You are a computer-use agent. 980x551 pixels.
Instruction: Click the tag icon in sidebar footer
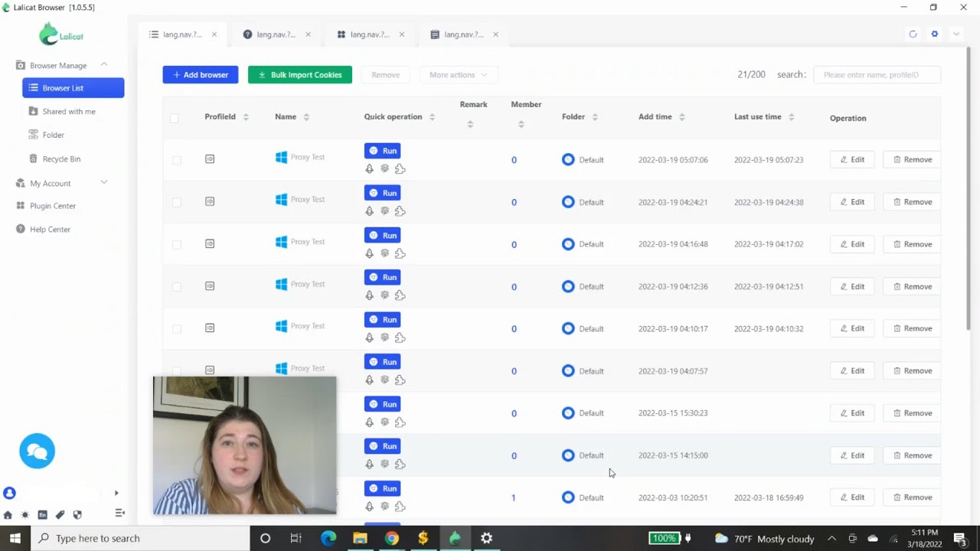click(x=60, y=515)
